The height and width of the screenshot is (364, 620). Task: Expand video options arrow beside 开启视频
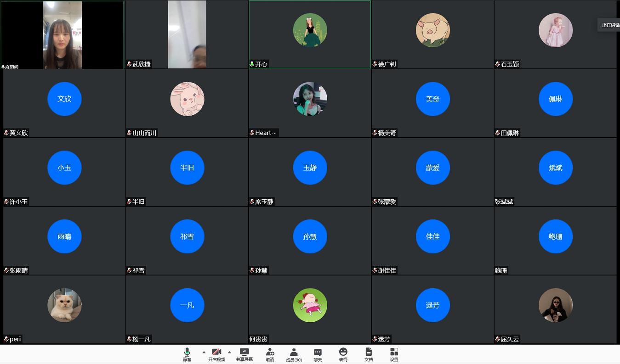point(229,352)
